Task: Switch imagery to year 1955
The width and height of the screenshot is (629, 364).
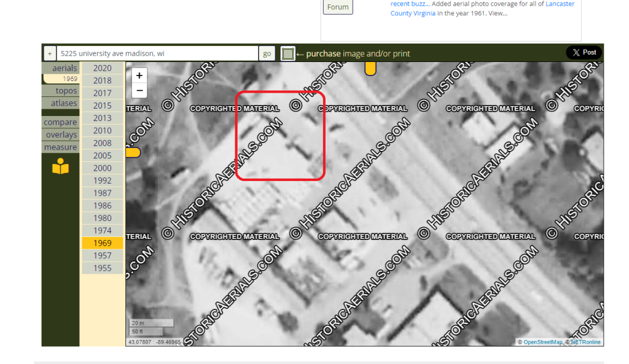Action: pos(102,268)
